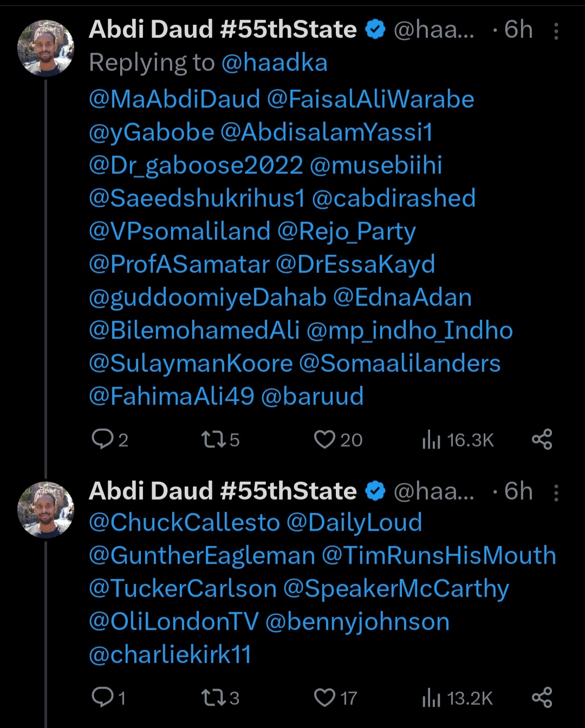585x728 pixels.
Task: Tap the @EdnaAdan mention link
Action: point(402,298)
